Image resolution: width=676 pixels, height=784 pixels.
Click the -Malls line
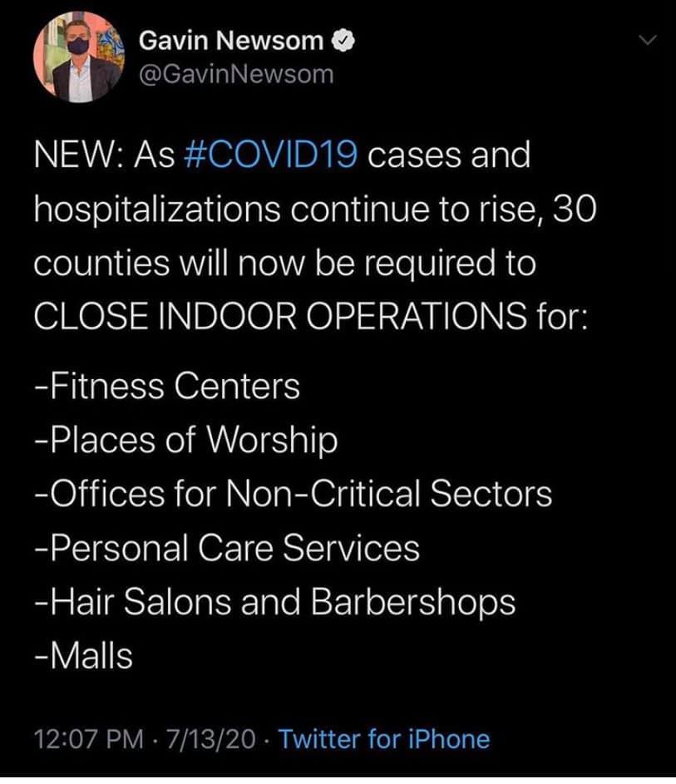coord(83,657)
